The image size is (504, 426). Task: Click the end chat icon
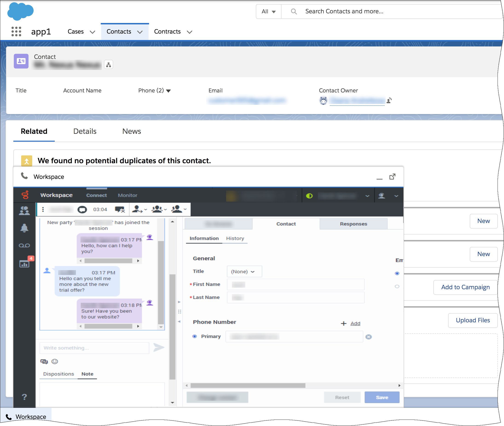pyautogui.click(x=120, y=210)
